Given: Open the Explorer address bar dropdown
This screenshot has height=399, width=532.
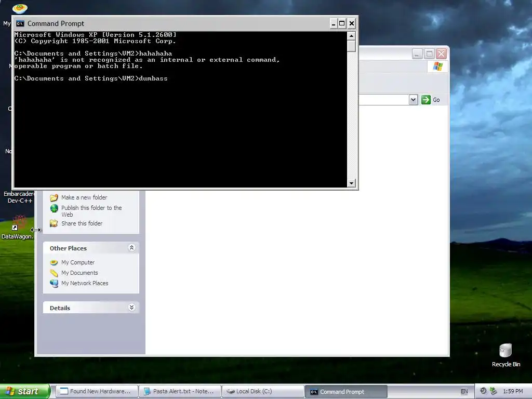Looking at the screenshot, I should tap(413, 100).
